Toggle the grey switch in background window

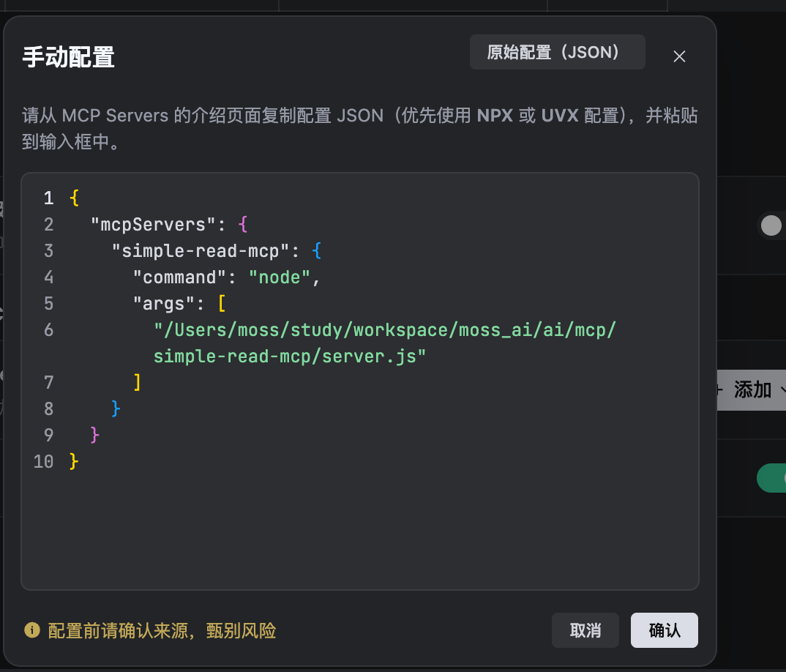771,225
